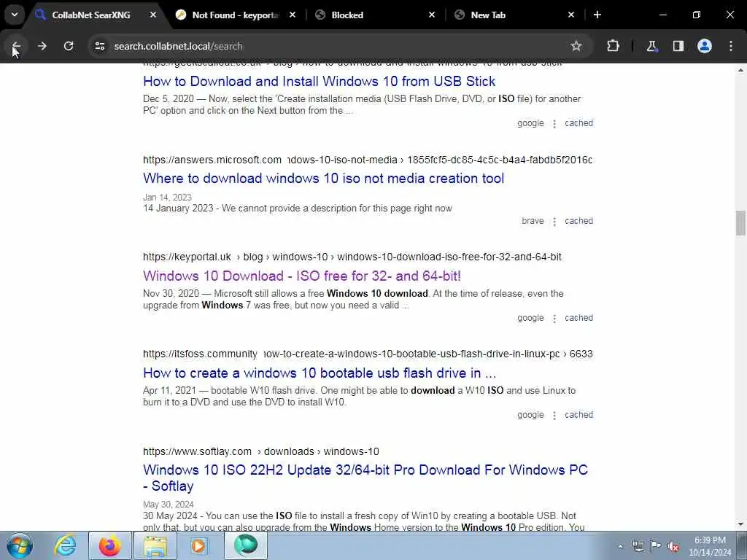The image size is (747, 560).
Task: Expand the tab search dropdown arrow
Action: pos(15,15)
